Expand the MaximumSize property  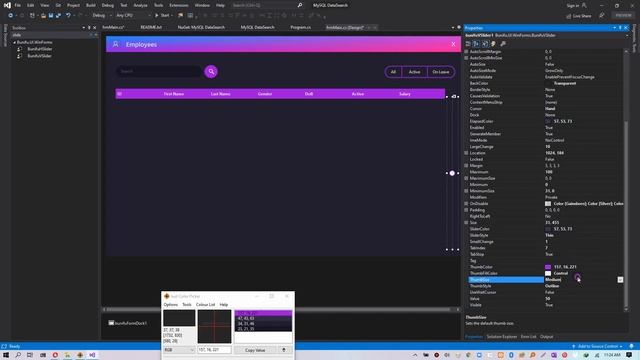(x=466, y=178)
